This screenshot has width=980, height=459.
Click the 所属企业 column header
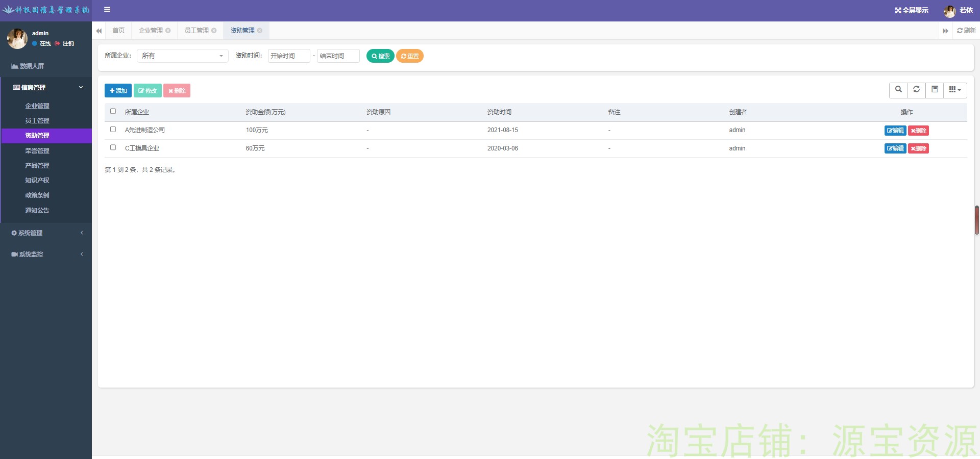coord(137,112)
